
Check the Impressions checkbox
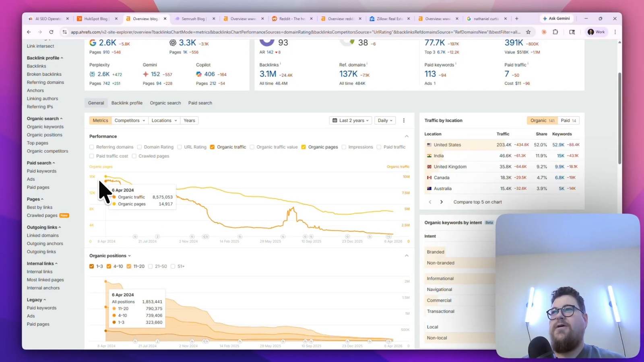point(344,147)
